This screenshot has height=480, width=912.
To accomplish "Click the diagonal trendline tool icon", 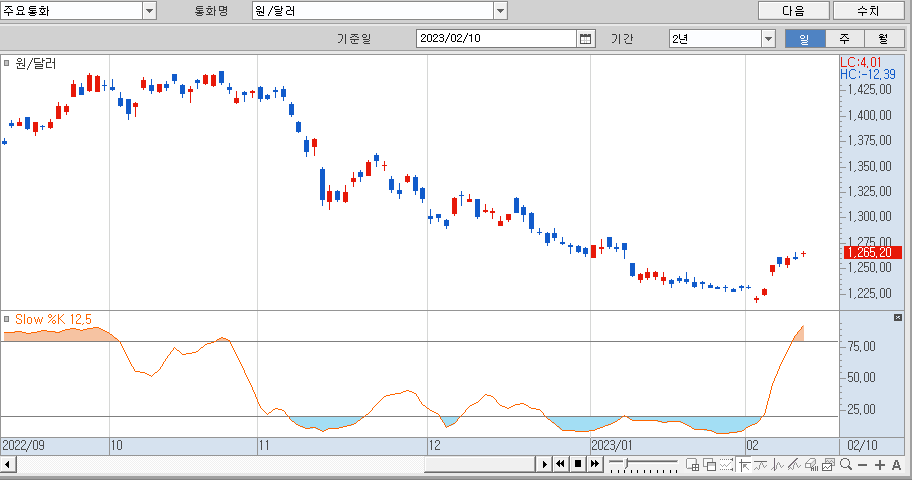I will [794, 464].
